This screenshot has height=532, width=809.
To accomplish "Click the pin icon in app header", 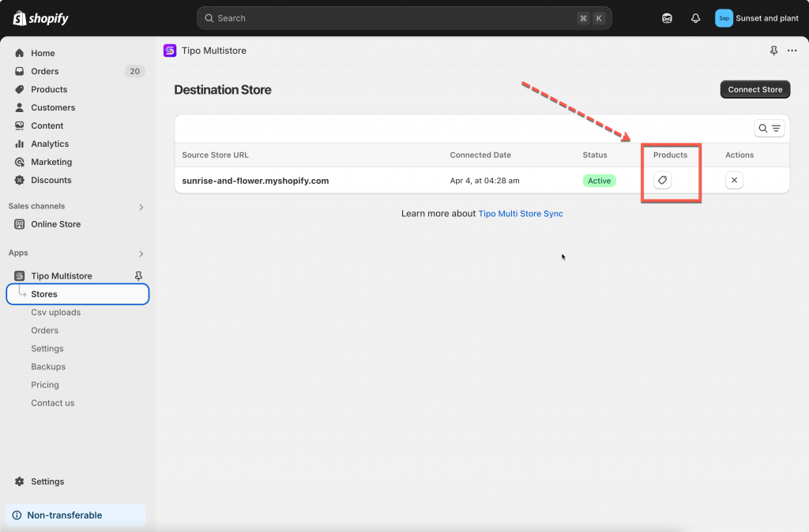I will tap(773, 51).
